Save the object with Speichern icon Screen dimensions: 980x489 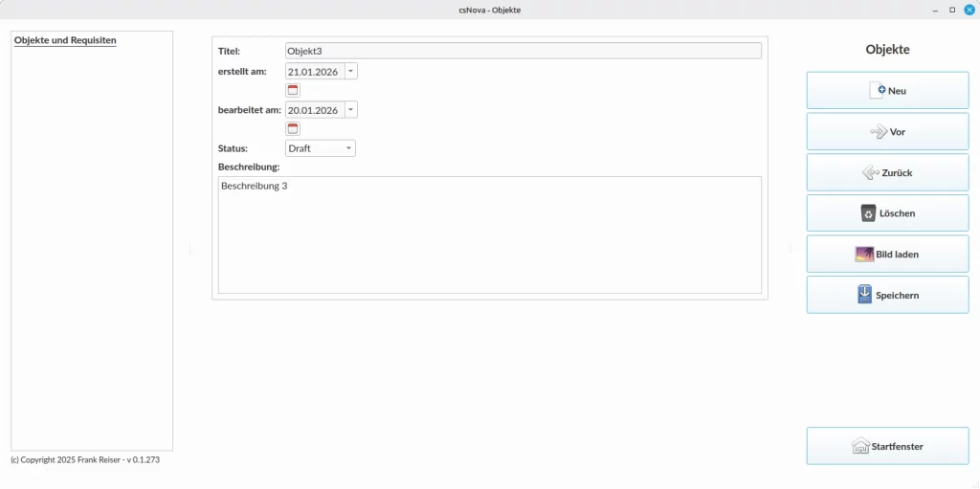pyautogui.click(x=865, y=295)
